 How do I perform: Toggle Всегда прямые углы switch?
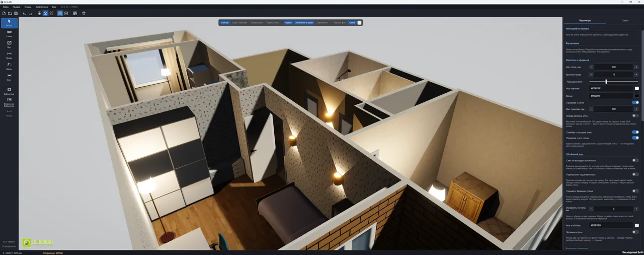click(x=635, y=116)
